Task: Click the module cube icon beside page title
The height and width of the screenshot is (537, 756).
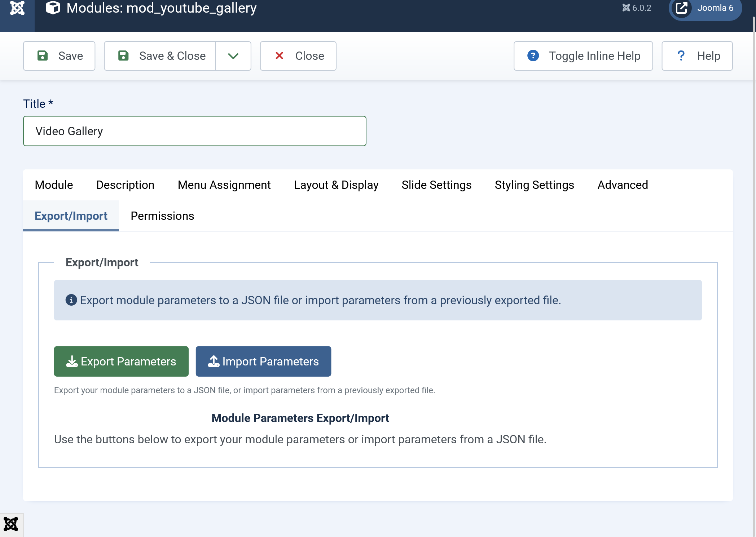Action: [x=53, y=8]
